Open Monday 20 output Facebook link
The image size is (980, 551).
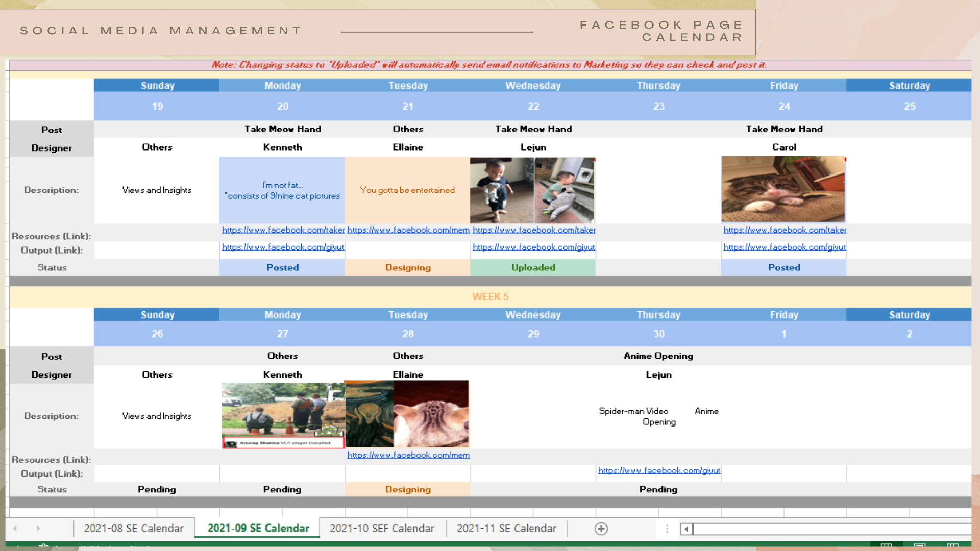(x=283, y=247)
